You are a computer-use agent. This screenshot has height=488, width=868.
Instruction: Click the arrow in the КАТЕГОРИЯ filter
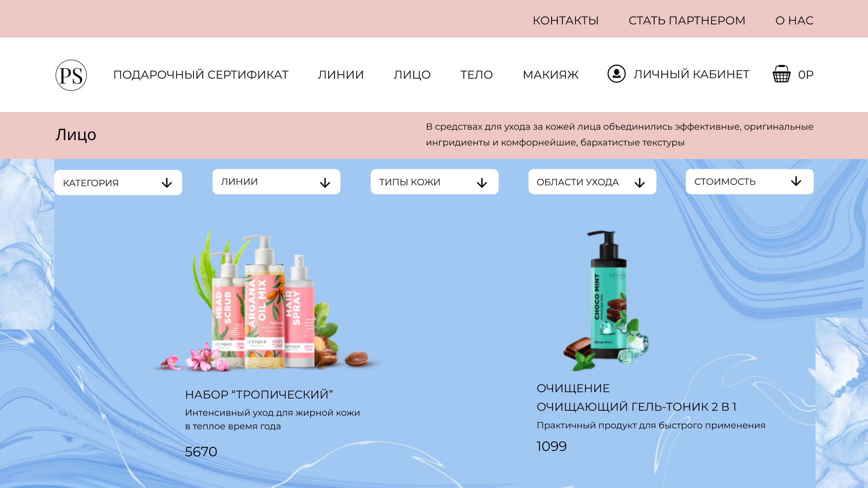(167, 183)
